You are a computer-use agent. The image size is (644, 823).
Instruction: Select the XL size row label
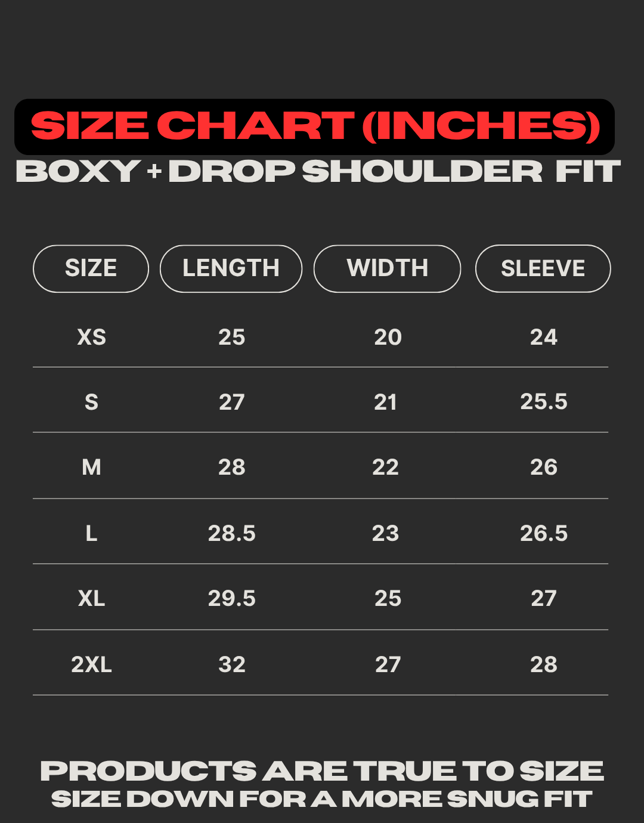point(91,598)
